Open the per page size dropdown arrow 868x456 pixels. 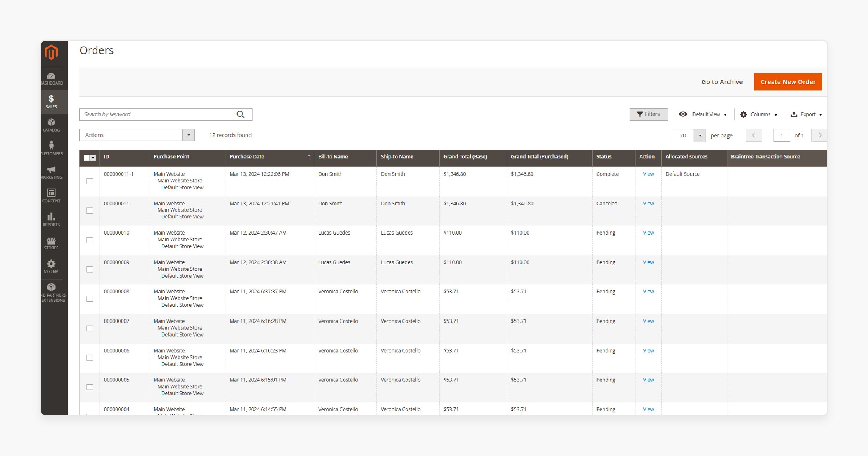click(700, 136)
